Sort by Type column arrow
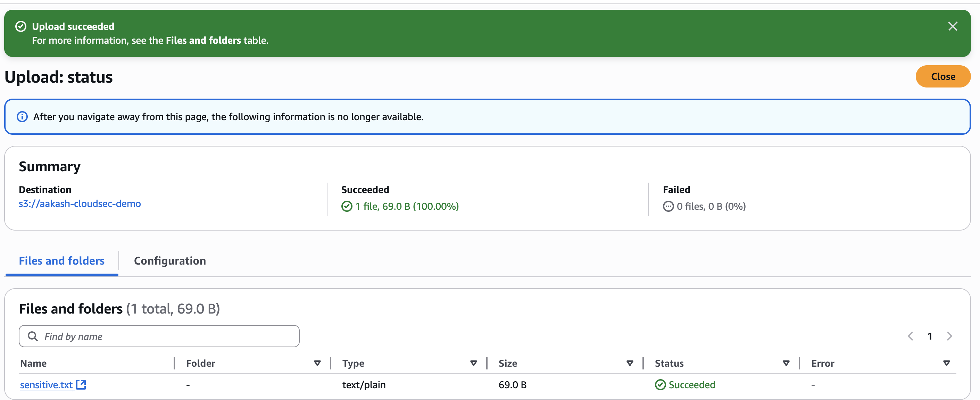980x400 pixels. pos(473,363)
